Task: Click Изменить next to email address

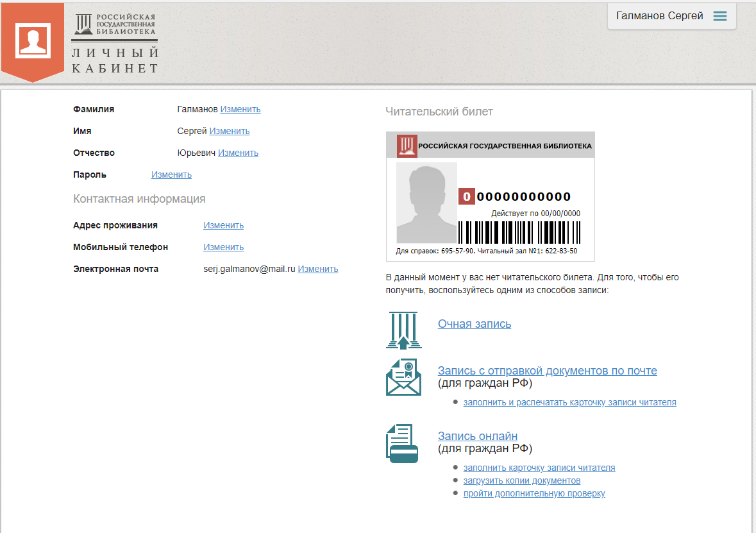Action: [x=317, y=269]
